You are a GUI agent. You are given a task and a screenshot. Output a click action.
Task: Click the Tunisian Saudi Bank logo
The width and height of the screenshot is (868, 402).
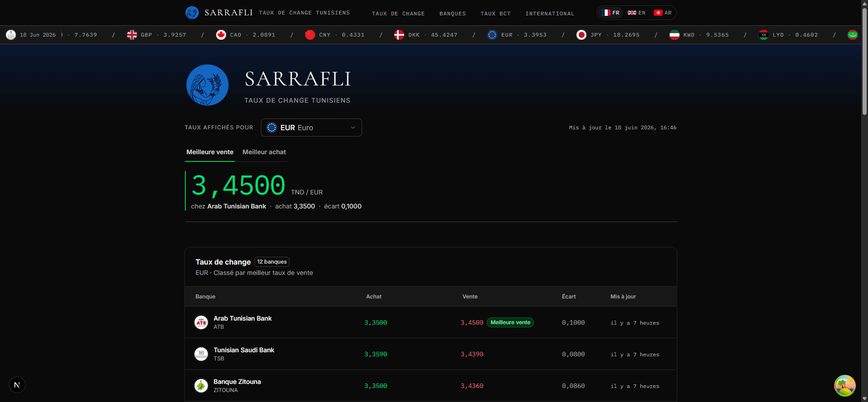(201, 354)
